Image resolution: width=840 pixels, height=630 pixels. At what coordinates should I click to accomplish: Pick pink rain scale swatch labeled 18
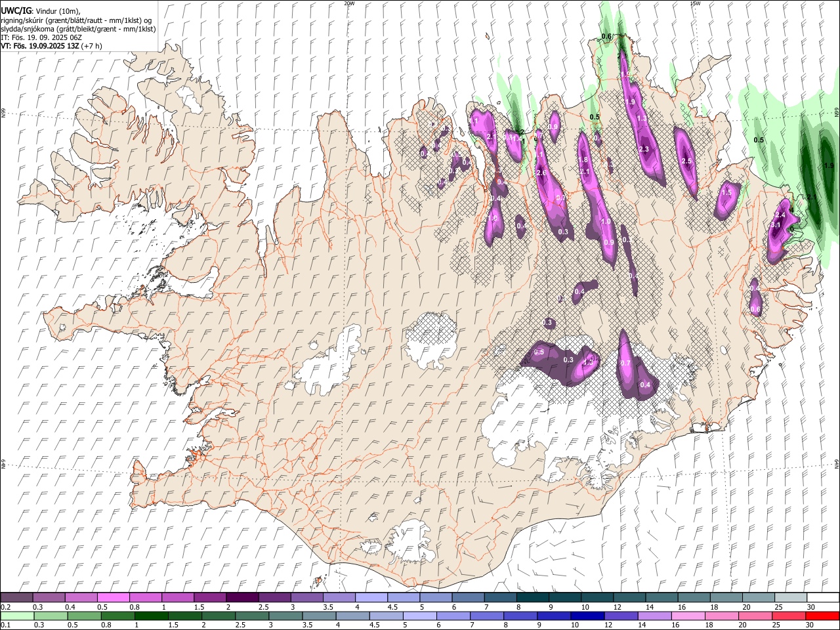click(x=722, y=616)
